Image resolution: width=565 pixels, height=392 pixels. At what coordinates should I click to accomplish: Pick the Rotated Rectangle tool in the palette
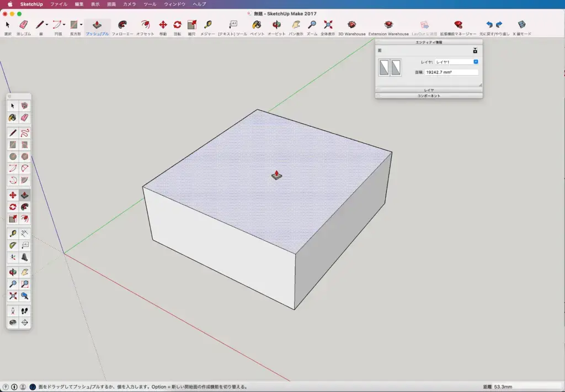click(x=24, y=144)
